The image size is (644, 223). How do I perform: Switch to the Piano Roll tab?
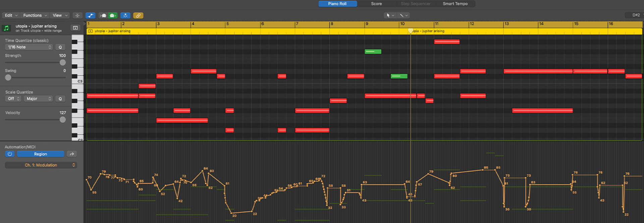click(337, 4)
